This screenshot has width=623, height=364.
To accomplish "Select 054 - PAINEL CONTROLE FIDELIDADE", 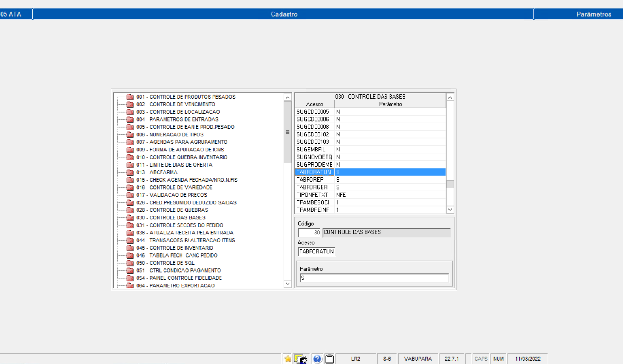I will [x=179, y=278].
